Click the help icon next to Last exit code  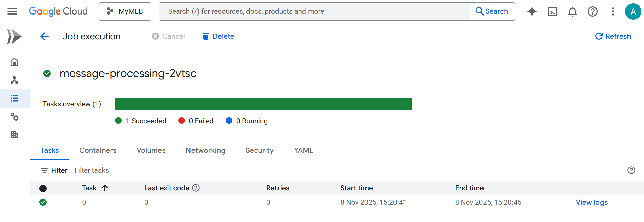(x=196, y=188)
